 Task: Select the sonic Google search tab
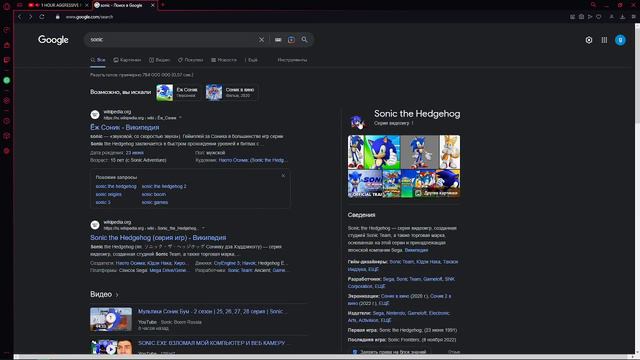[124, 5]
